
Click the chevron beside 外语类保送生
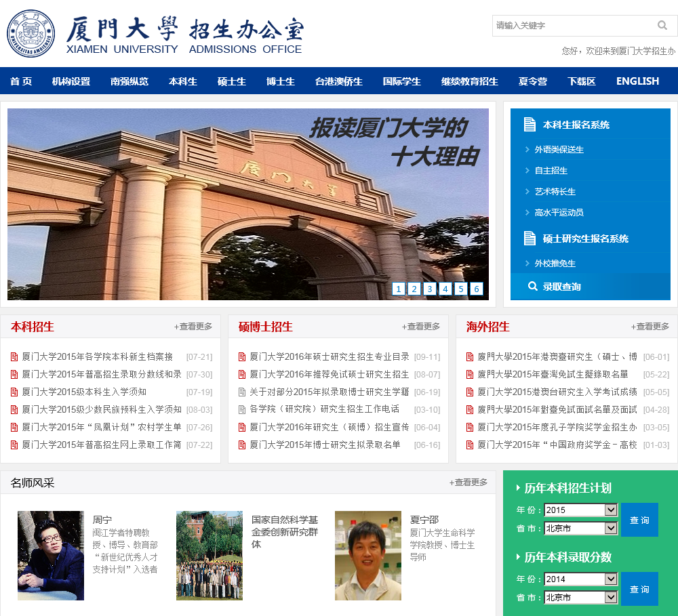pos(527,150)
